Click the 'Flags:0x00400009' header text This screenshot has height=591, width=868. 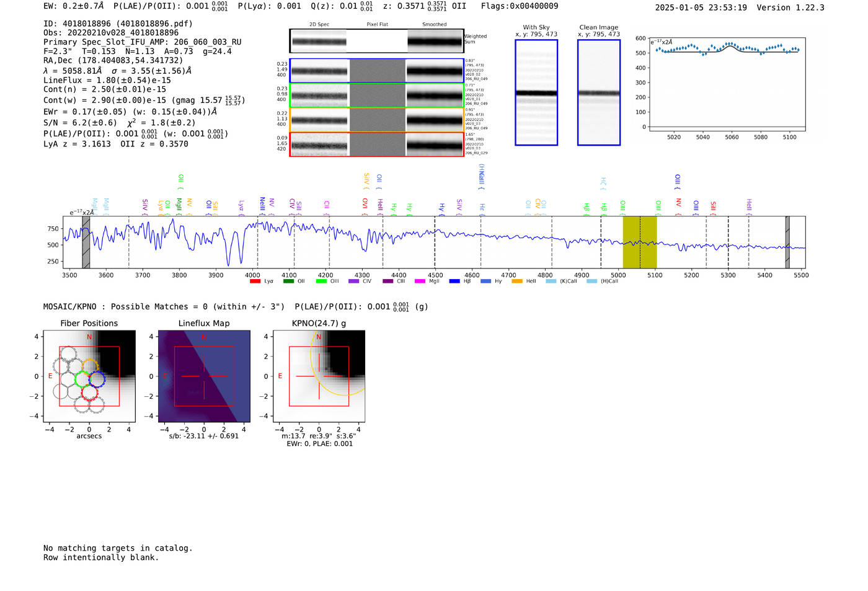(520, 6)
